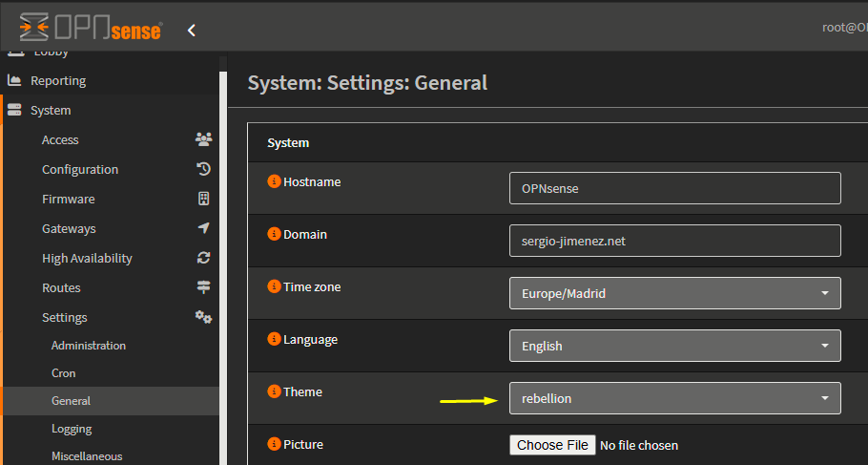
Task: Open the Theme dropdown showing rebellion
Action: (x=674, y=398)
